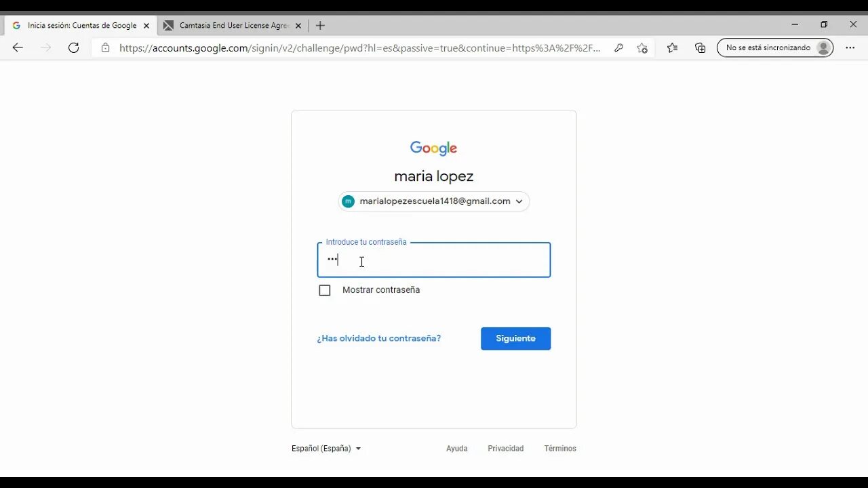This screenshot has height=488, width=868.
Task: Open the ¿Has olvidado tu contraseña? link
Action: [379, 338]
